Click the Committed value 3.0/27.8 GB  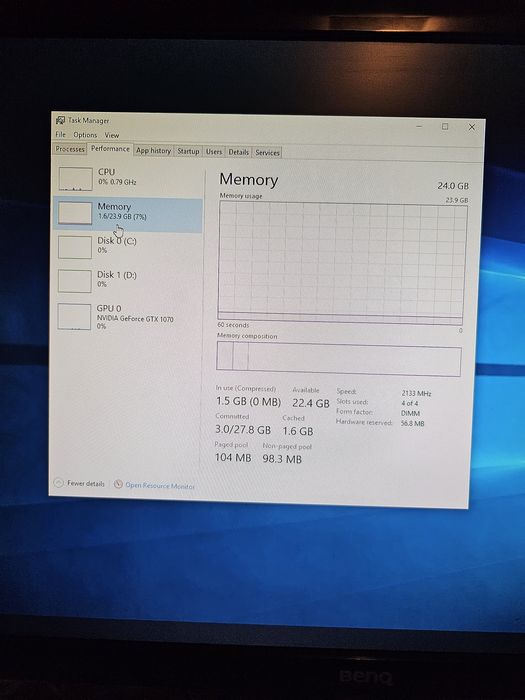coord(243,429)
